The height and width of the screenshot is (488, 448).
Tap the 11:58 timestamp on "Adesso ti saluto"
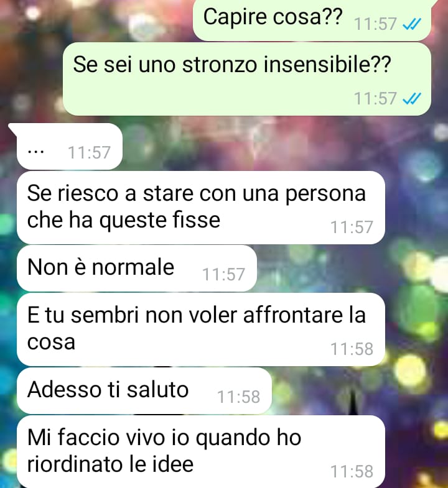pos(238,397)
